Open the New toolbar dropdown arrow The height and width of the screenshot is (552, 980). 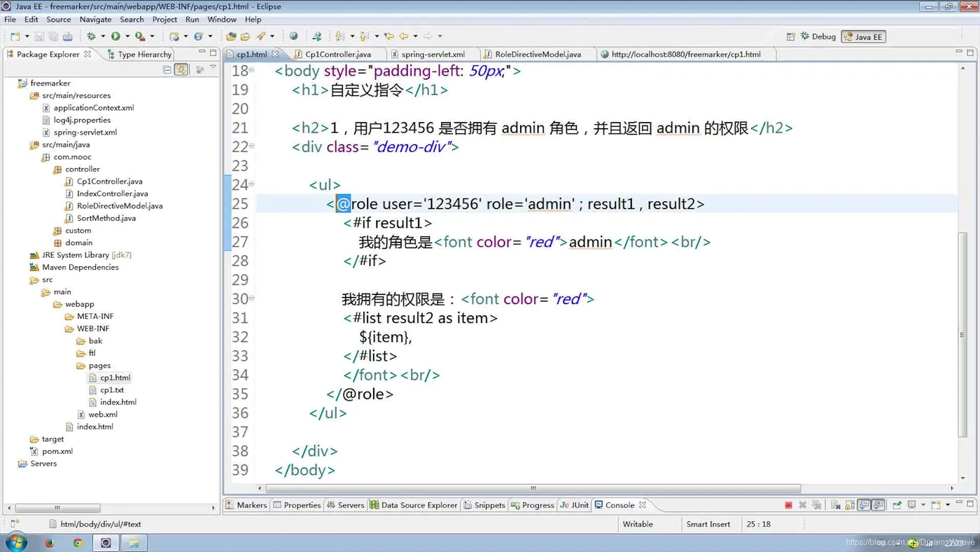pos(27,36)
